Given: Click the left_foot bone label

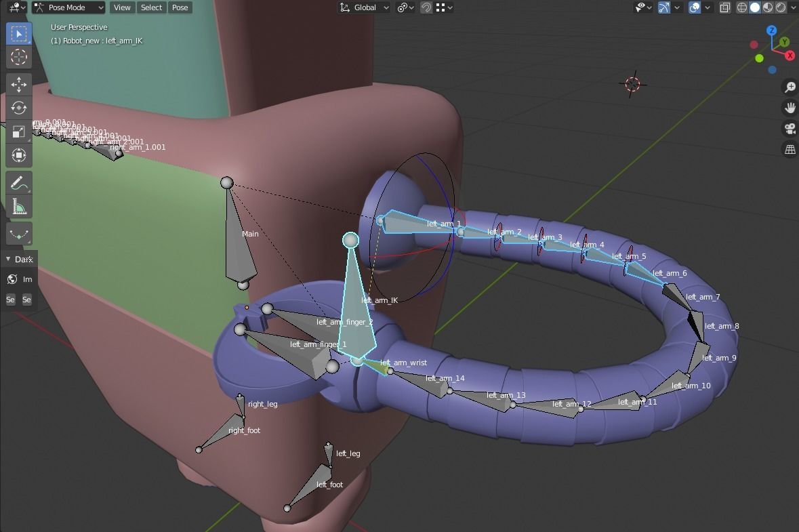Looking at the screenshot, I should (329, 485).
